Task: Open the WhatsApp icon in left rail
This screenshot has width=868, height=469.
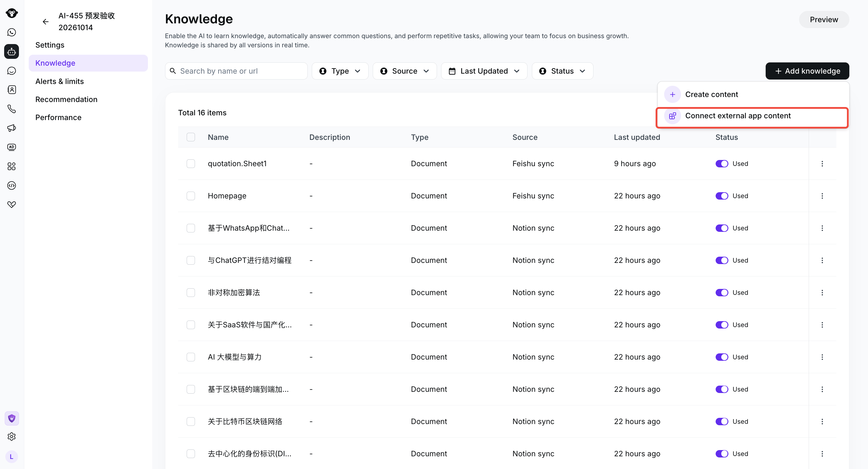Action: tap(12, 32)
